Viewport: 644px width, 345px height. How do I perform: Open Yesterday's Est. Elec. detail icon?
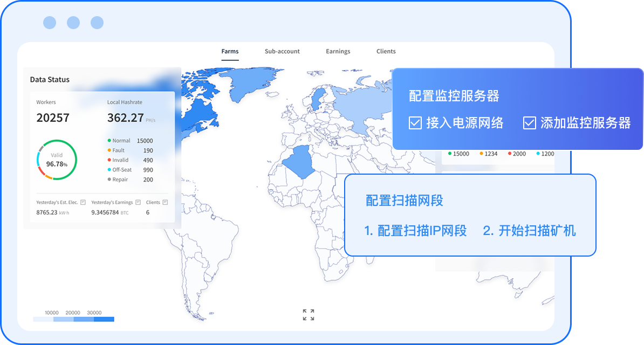coord(83,203)
